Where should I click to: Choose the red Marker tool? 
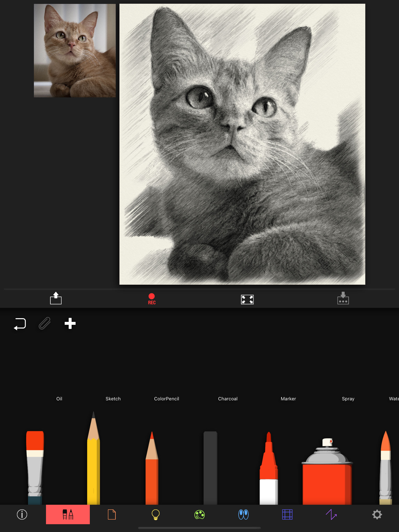point(269,469)
